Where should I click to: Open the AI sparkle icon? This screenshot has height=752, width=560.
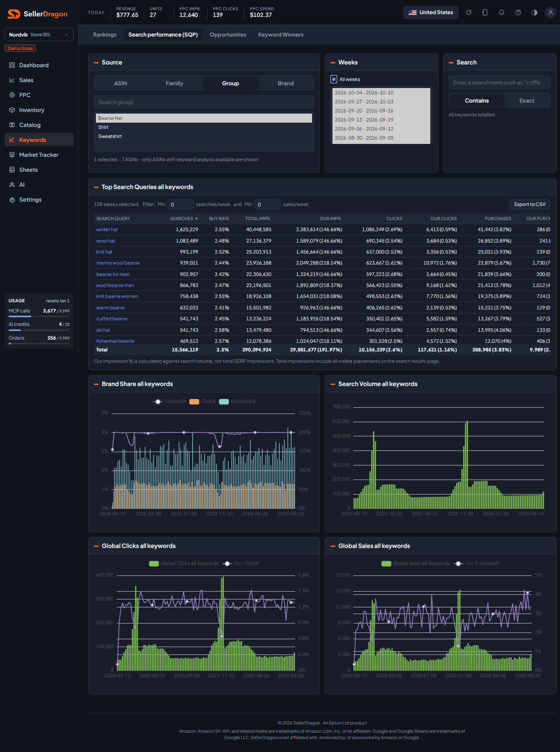(x=12, y=185)
